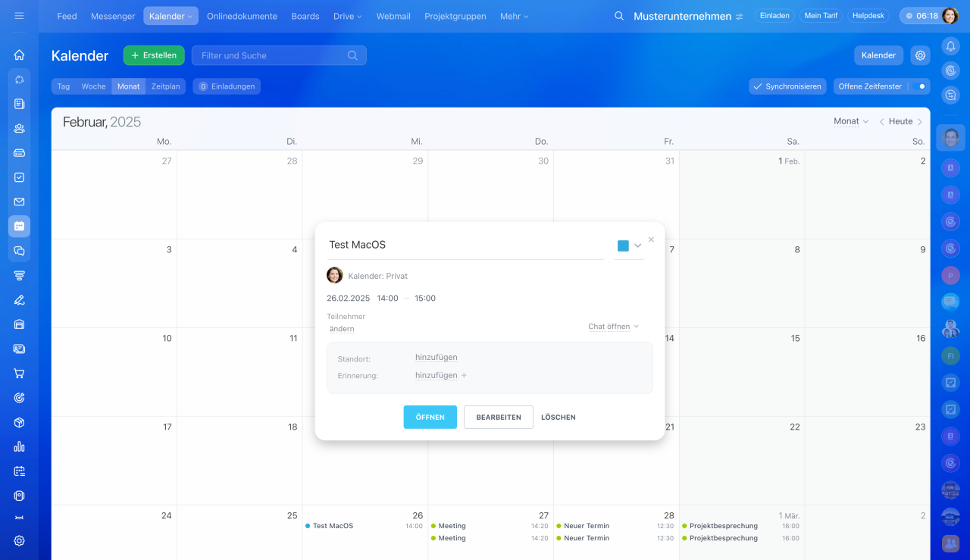Open the hamburger menu in the top-left

[19, 16]
